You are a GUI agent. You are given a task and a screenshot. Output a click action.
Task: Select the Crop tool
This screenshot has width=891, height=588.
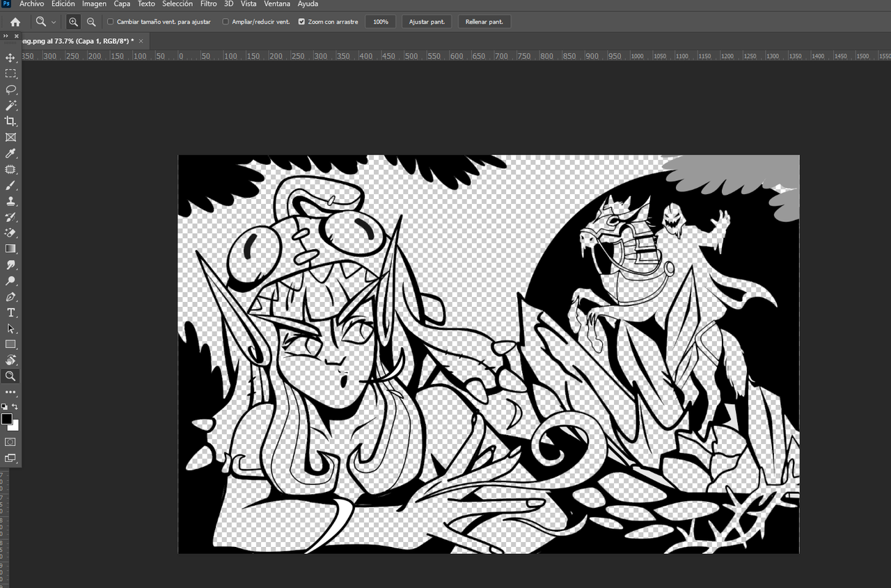pyautogui.click(x=10, y=122)
